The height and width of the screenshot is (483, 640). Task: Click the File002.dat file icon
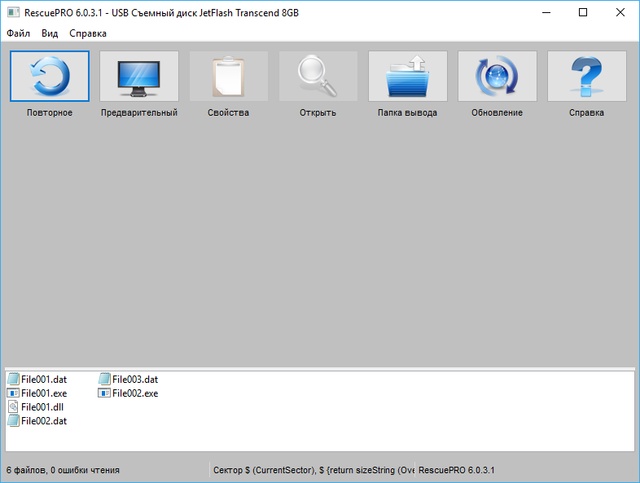point(13,421)
